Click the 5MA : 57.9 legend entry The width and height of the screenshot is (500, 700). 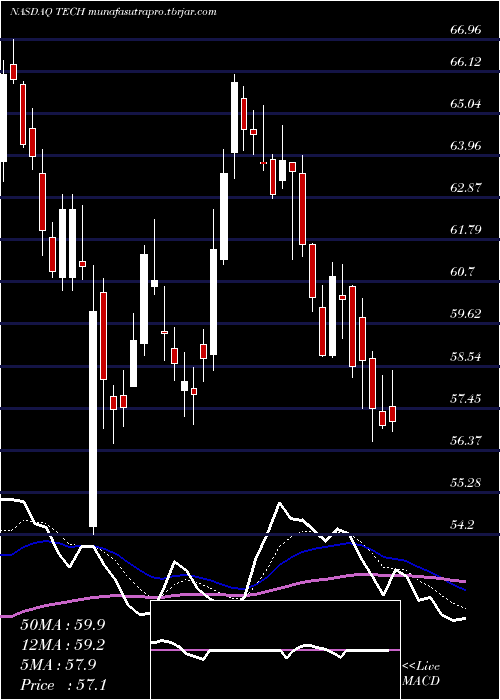coord(58,665)
